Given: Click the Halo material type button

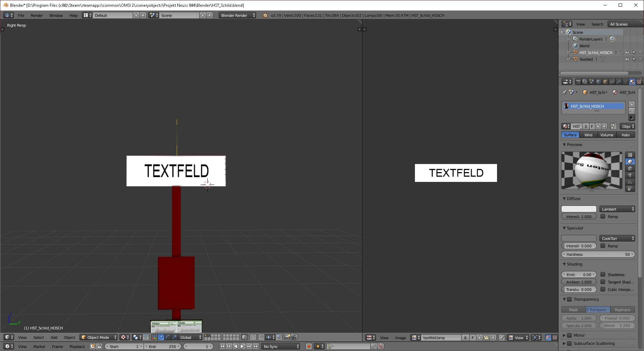Looking at the screenshot, I should (x=625, y=135).
